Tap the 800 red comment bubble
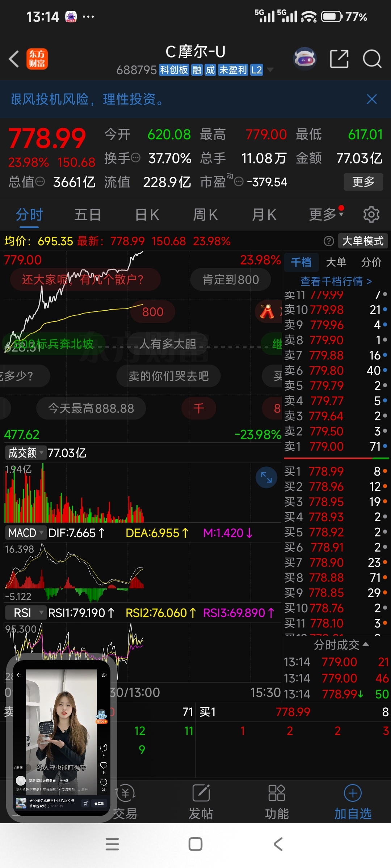Screen dimensions: 391x868 tap(152, 312)
